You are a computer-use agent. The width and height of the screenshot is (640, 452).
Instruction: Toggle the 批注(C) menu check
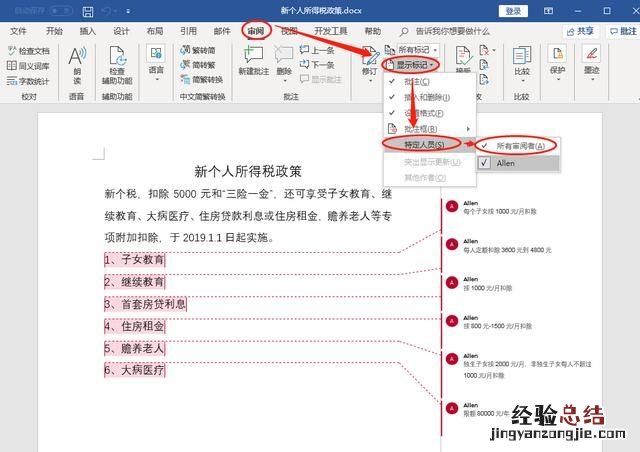point(430,82)
